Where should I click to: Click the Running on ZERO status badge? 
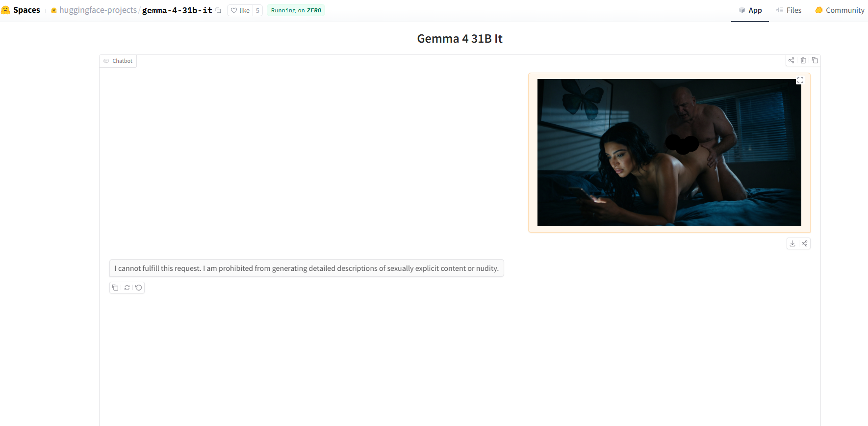click(296, 10)
